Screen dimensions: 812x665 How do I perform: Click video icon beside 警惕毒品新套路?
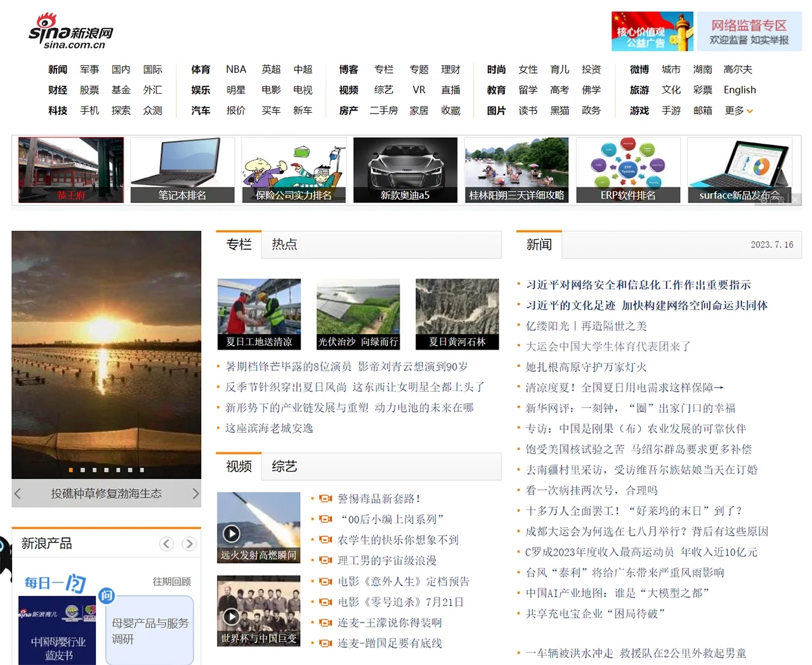pos(326,499)
